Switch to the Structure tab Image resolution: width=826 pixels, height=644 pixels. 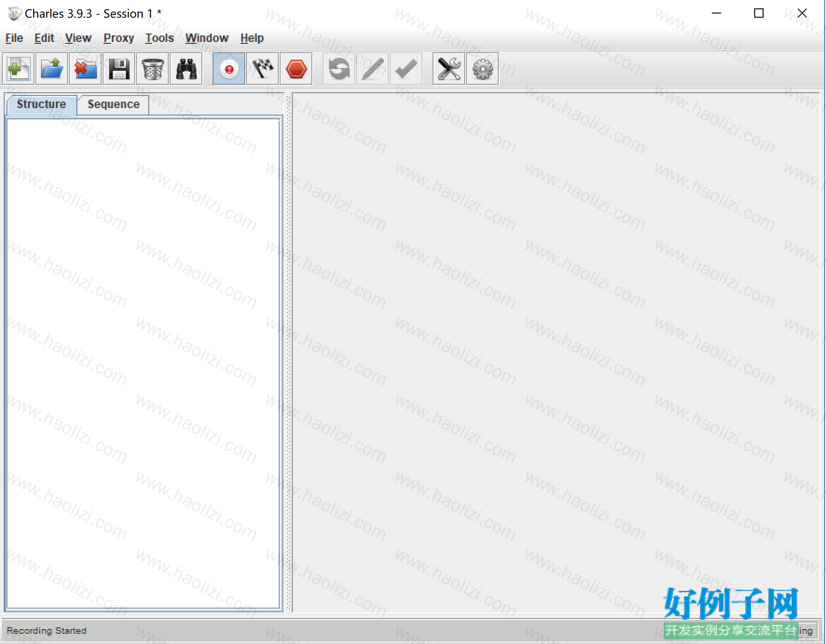click(41, 104)
